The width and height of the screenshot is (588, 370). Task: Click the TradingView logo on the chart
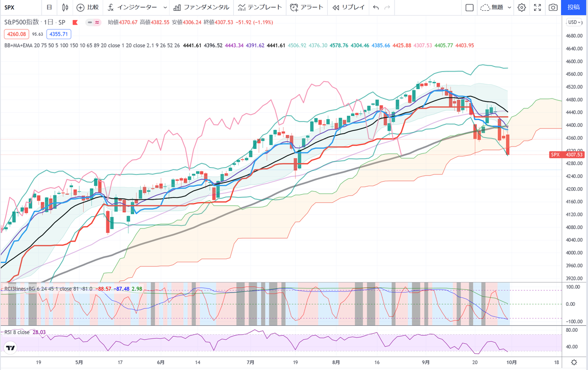pos(10,347)
